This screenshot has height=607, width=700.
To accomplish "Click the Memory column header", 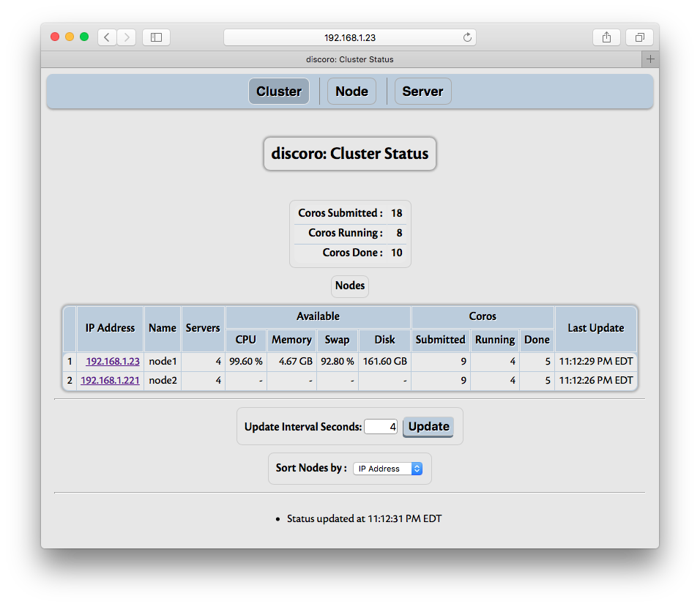I will (x=292, y=340).
